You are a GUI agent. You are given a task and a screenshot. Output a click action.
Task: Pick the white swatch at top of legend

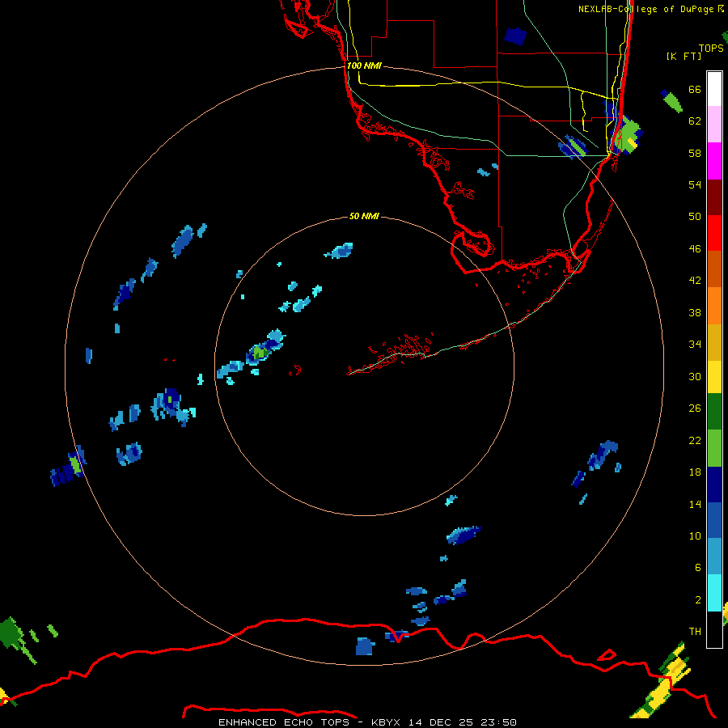714,89
